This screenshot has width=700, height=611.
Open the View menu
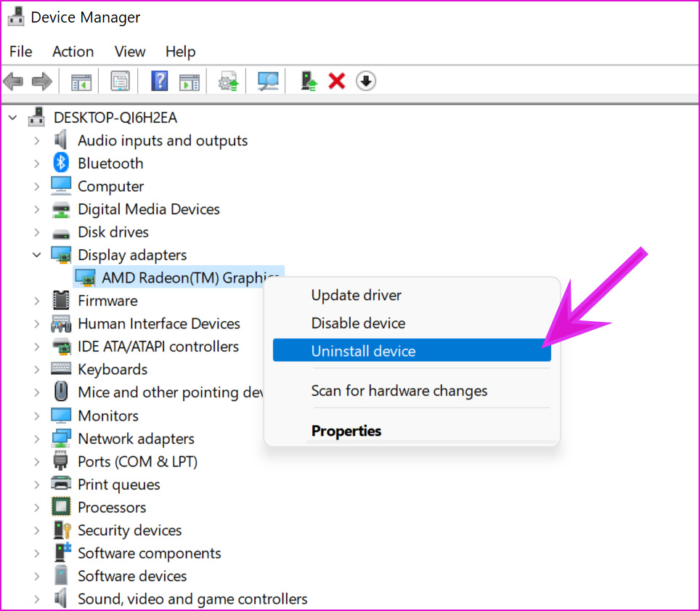[x=130, y=52]
